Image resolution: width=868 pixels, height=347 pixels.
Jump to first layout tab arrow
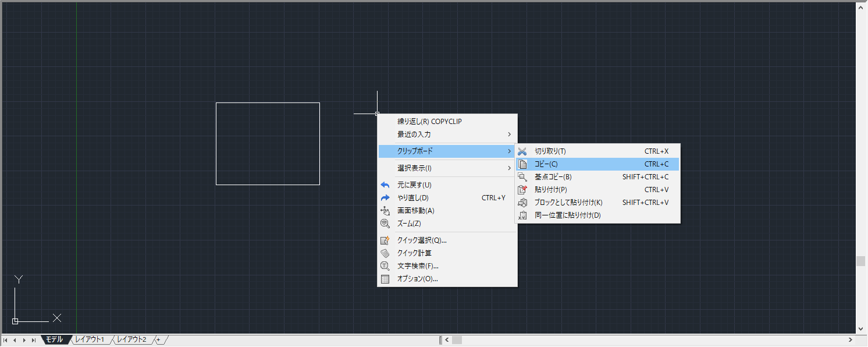pyautogui.click(x=5, y=340)
